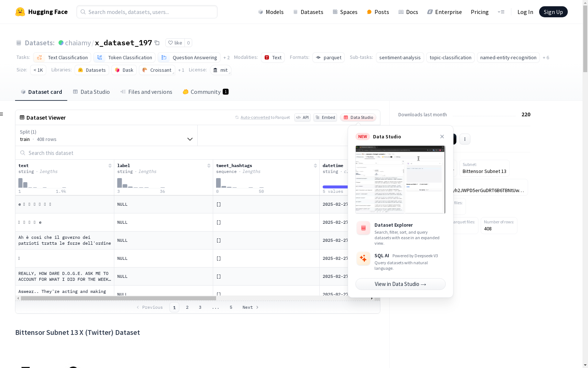The height and width of the screenshot is (368, 588).
Task: Click the topic-classification sub-task tag
Action: (x=451, y=57)
